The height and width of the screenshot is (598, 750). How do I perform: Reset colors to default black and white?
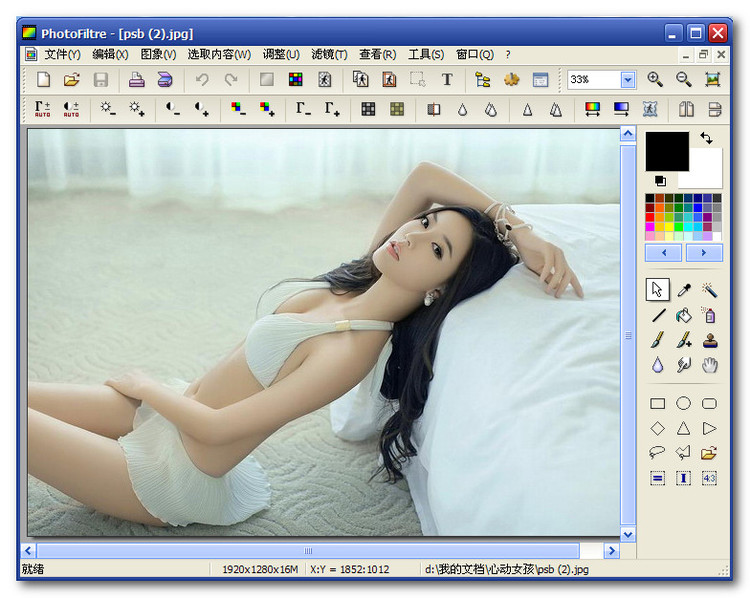pyautogui.click(x=660, y=181)
